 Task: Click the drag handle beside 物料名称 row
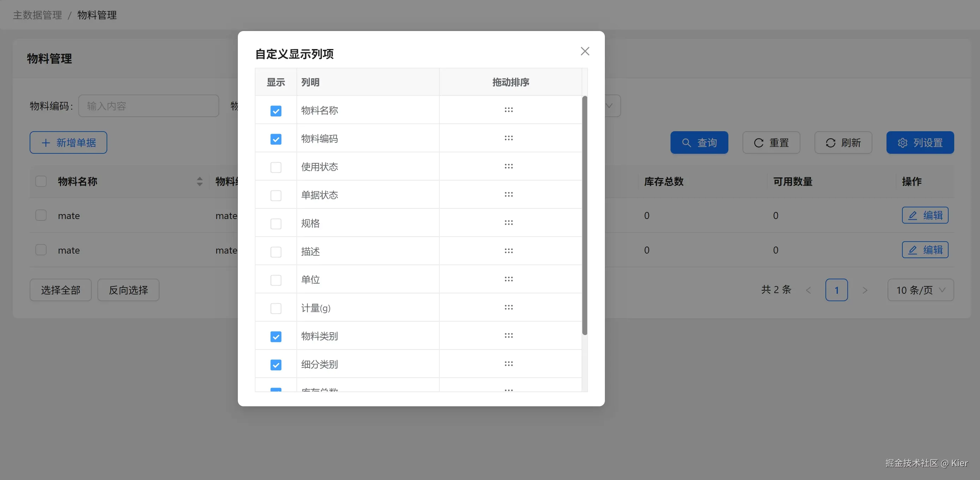509,110
